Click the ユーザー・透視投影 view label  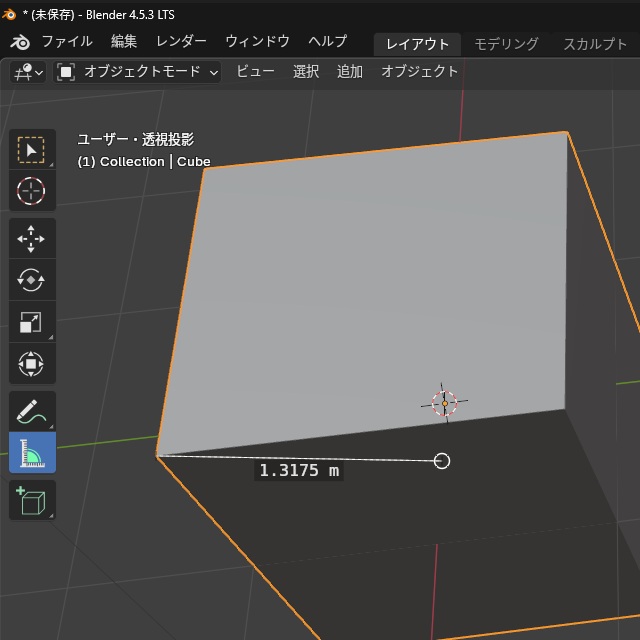(136, 140)
